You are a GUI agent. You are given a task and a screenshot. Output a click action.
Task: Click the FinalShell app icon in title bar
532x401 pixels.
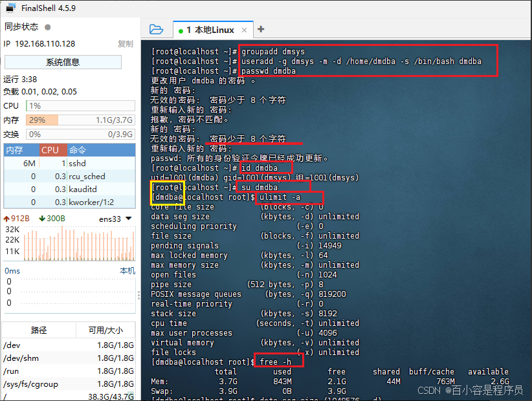point(11,8)
